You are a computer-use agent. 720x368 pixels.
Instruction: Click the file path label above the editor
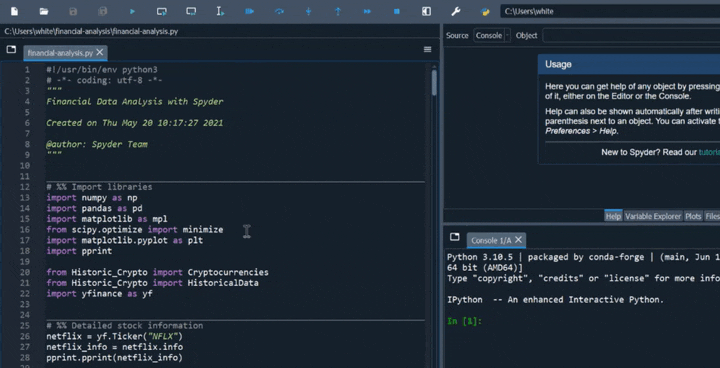tap(91, 32)
